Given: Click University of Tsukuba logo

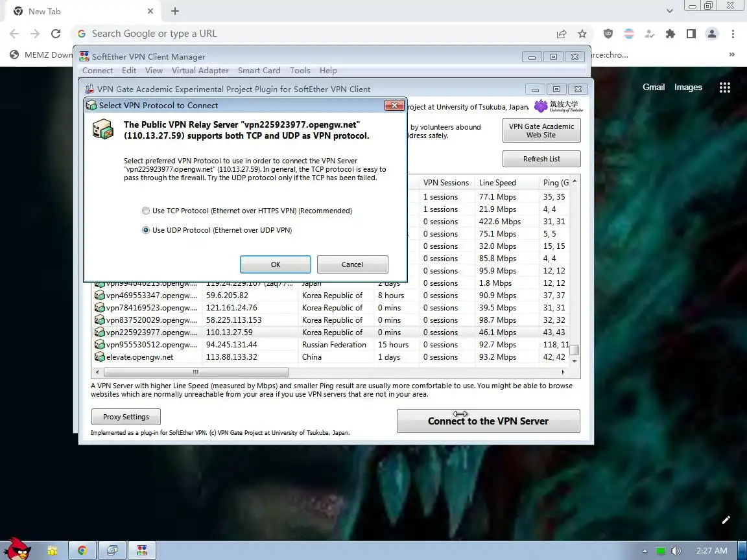Looking at the screenshot, I should [x=558, y=106].
